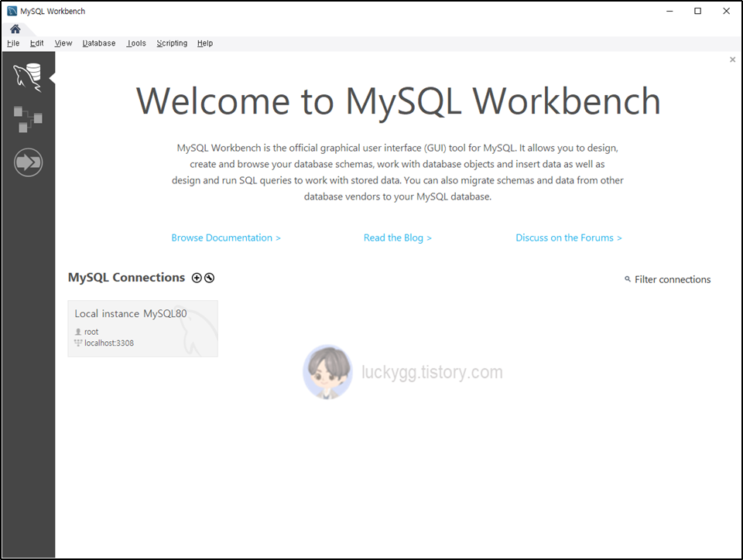Click Read the Blog link
This screenshot has height=560, width=743.
click(398, 237)
